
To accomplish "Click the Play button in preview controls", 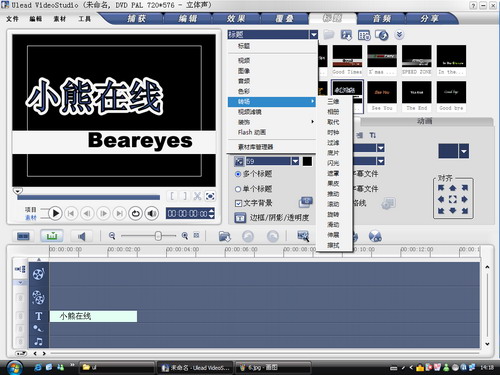I will 56,213.
